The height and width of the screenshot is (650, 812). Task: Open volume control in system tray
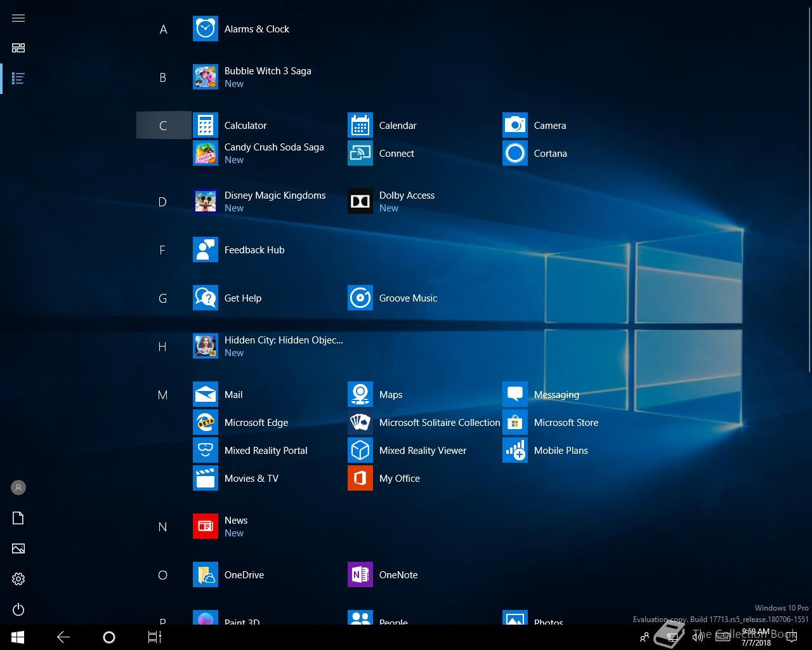point(697,637)
